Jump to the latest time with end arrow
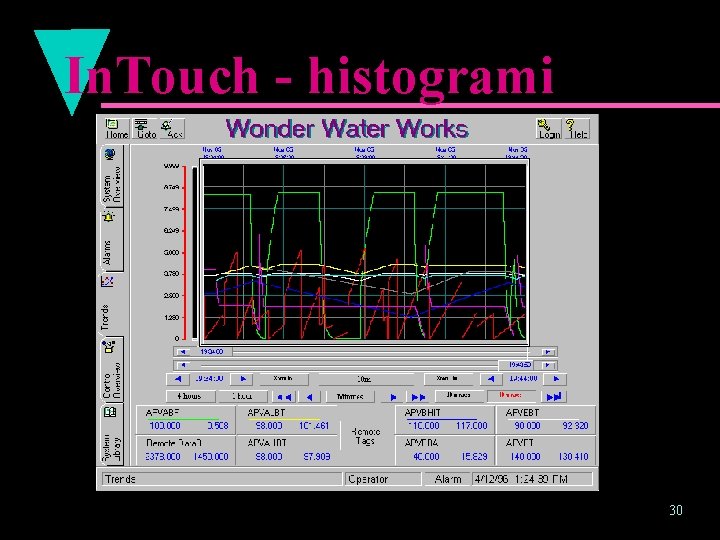The width and height of the screenshot is (720, 540). coord(553,396)
